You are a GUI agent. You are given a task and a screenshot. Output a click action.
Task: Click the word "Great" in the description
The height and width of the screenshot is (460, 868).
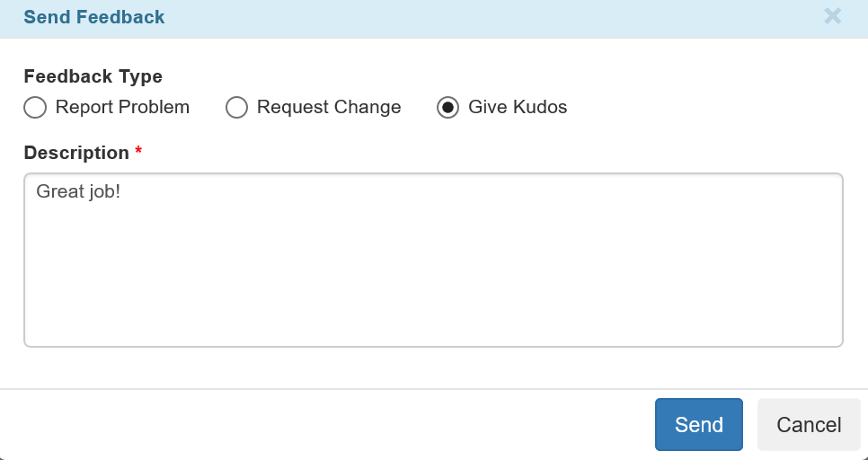58,191
